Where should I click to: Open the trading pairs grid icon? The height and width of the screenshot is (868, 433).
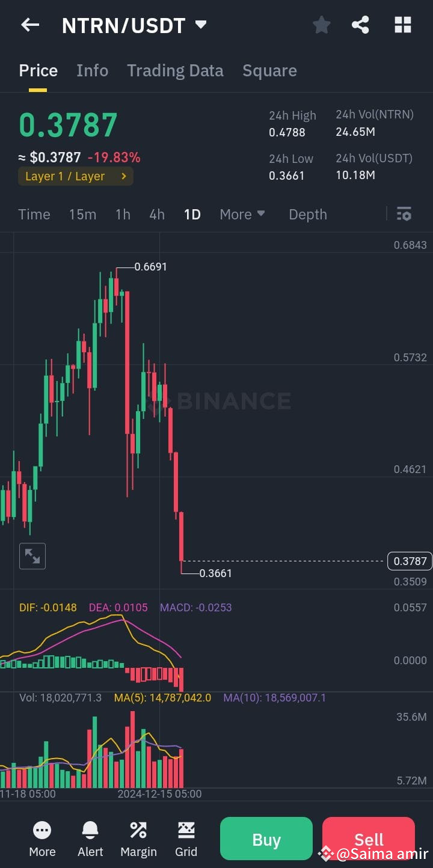click(x=402, y=25)
